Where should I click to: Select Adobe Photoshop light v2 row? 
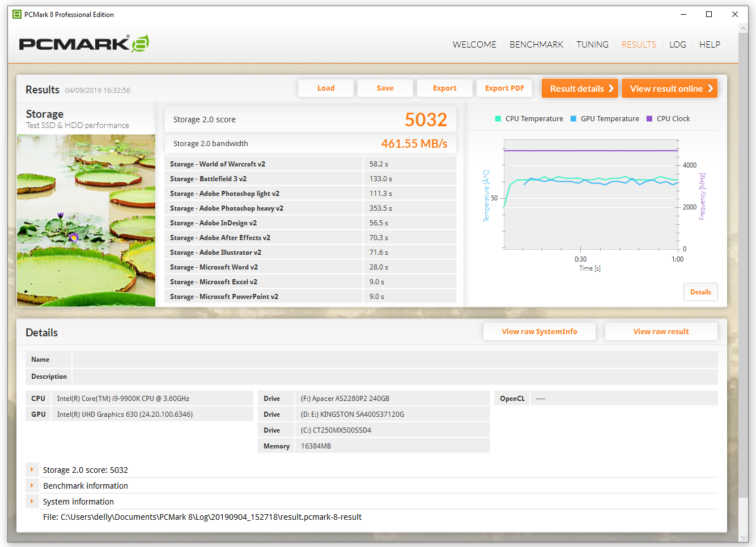tap(311, 193)
